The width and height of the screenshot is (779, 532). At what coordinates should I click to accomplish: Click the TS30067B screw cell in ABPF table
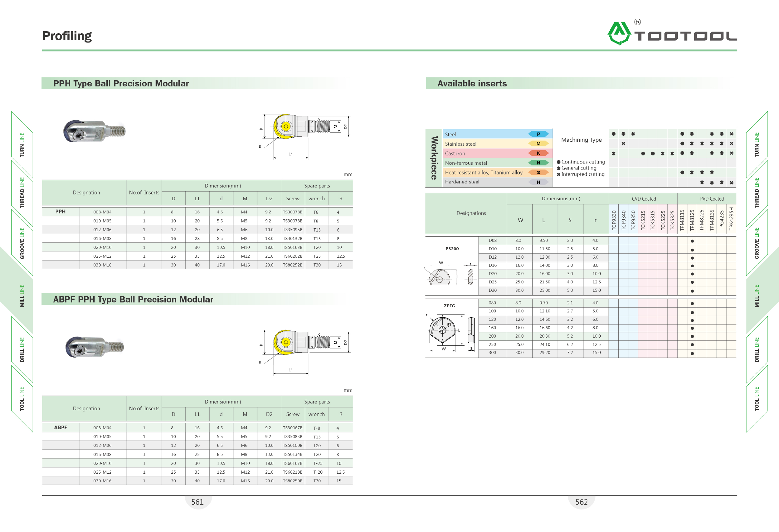pos(293,428)
